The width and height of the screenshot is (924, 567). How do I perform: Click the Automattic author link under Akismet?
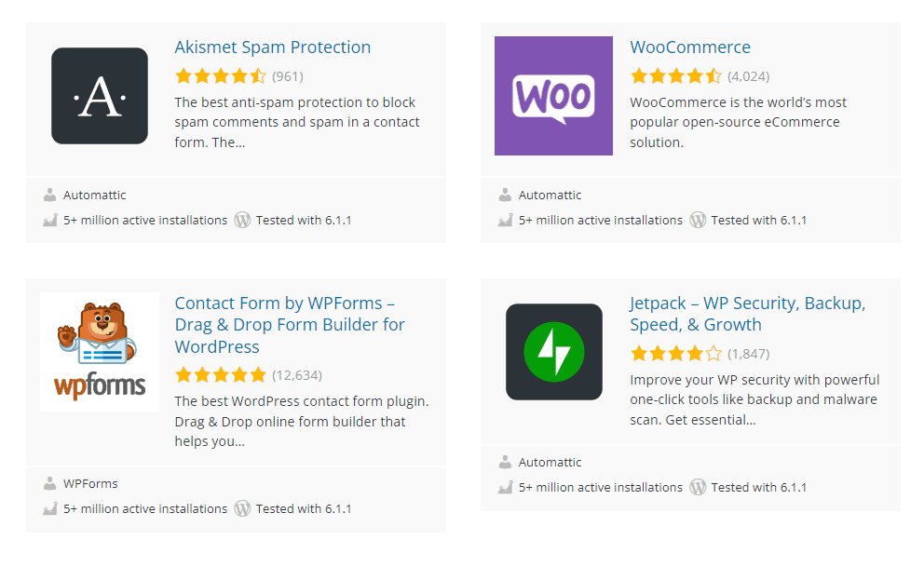pos(94,195)
